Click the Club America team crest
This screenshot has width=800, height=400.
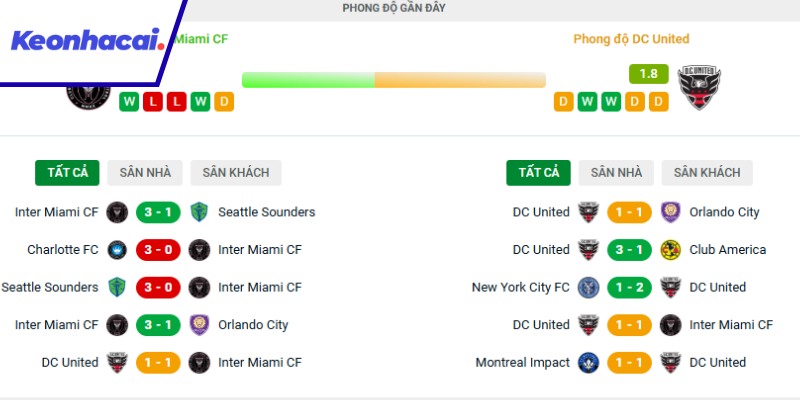(x=670, y=250)
